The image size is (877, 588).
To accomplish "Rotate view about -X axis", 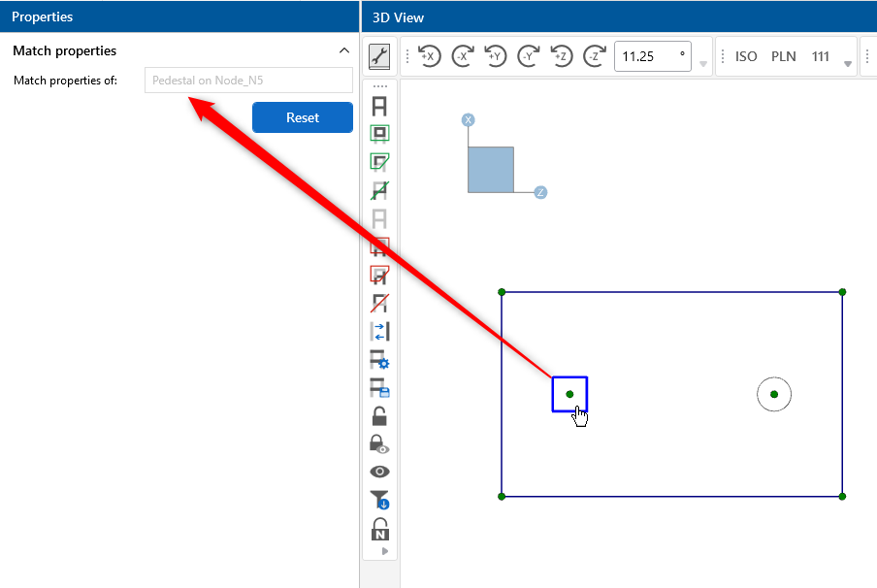I will [463, 56].
